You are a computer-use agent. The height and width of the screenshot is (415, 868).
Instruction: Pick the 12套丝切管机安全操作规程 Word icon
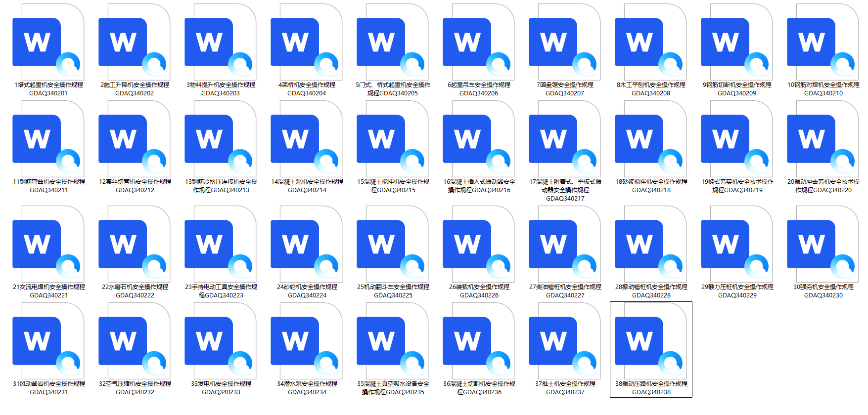(x=135, y=139)
